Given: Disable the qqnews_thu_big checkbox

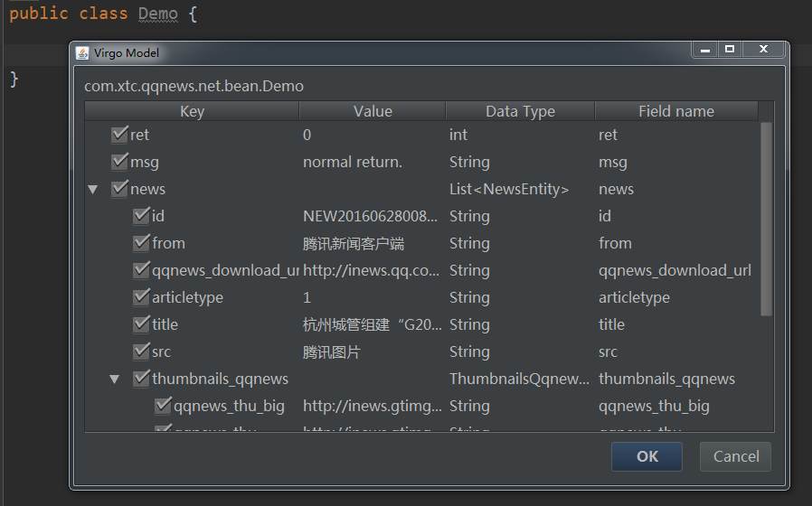Looking at the screenshot, I should pyautogui.click(x=163, y=406).
